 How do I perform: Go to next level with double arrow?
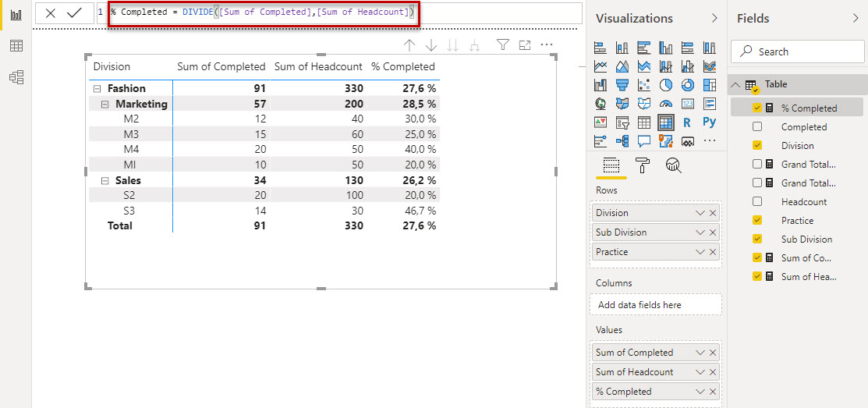pyautogui.click(x=452, y=45)
